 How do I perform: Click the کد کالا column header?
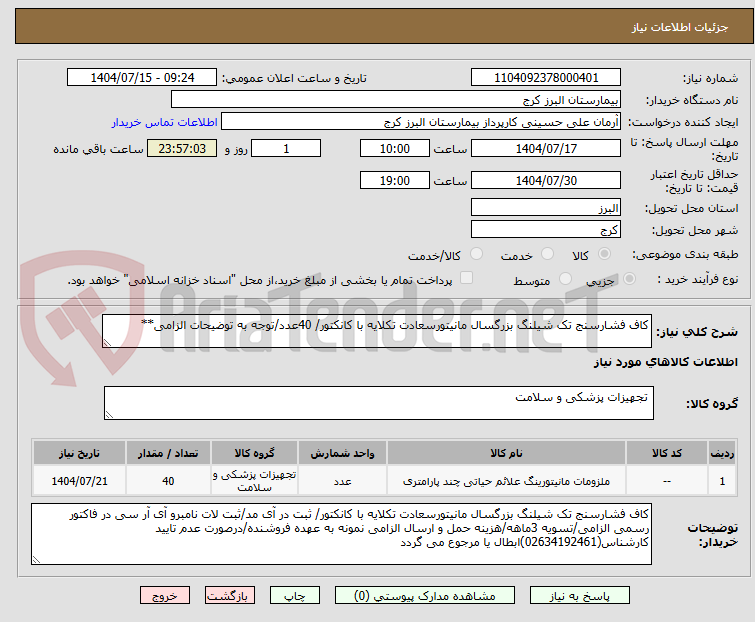(667, 453)
